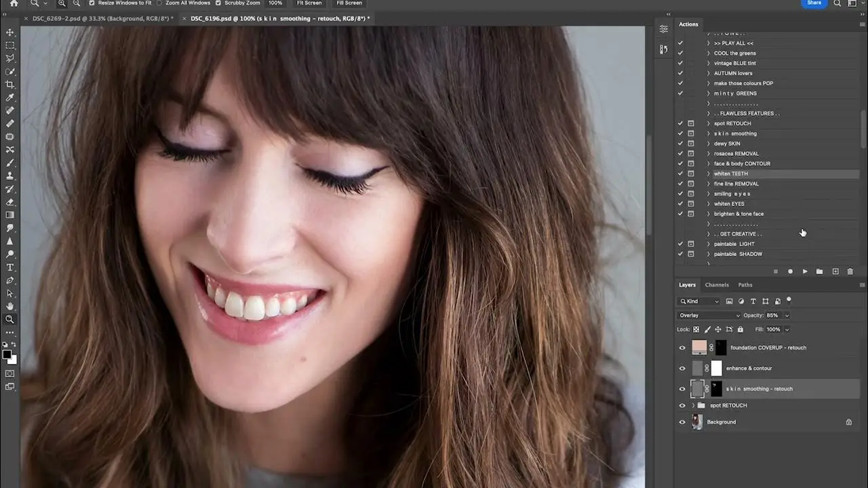The width and height of the screenshot is (868, 488).
Task: Click the foreground color swatch
Action: 7,354
